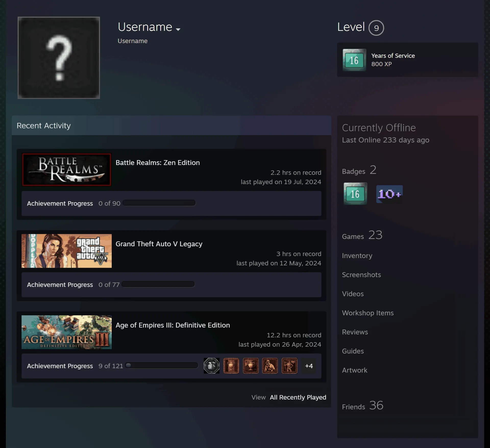Click the fifth achievement icon before +4
The width and height of the screenshot is (490, 448).
click(x=290, y=366)
